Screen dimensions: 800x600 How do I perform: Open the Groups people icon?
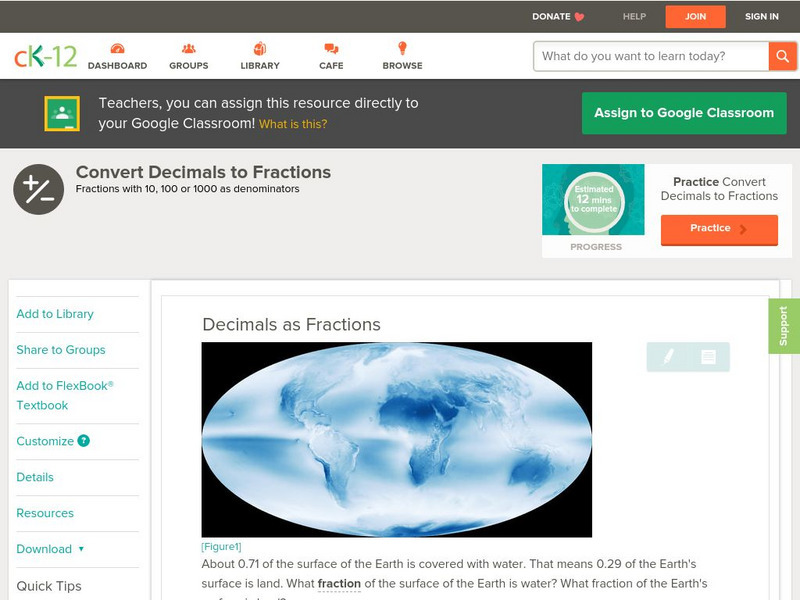point(189,48)
